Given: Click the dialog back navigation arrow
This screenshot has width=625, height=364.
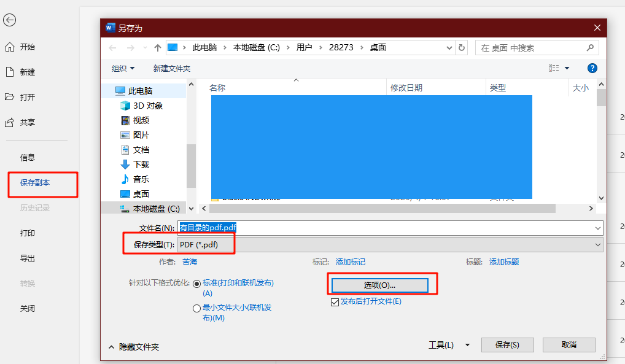Looking at the screenshot, I should [x=112, y=48].
